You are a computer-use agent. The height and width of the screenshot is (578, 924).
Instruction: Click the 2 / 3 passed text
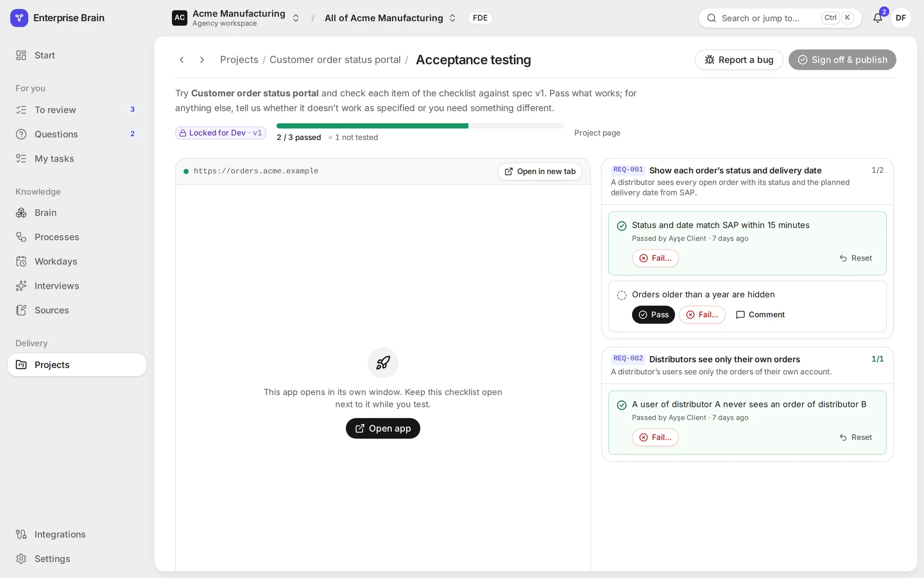coord(299,137)
